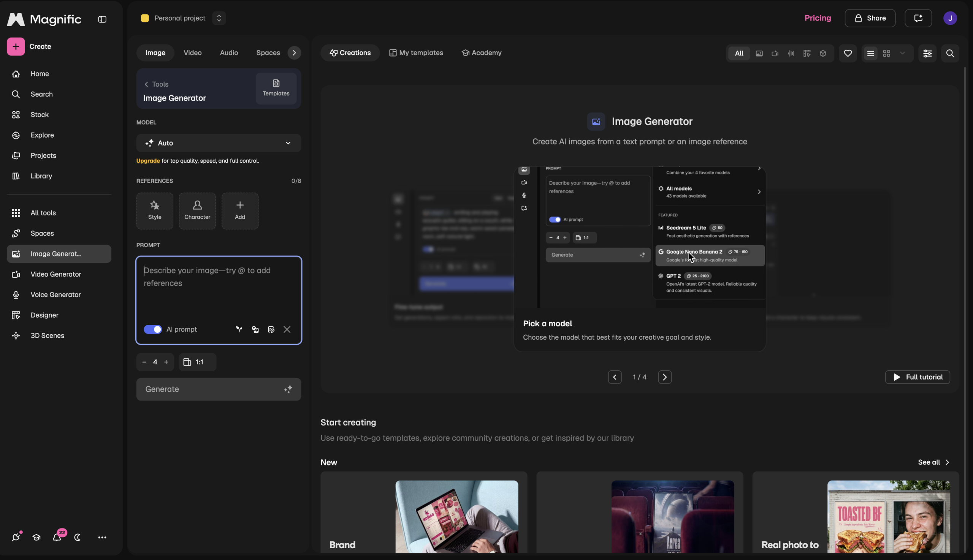Viewport: 973px width, 560px height.
Task: Switch to list view layout
Action: (871, 54)
